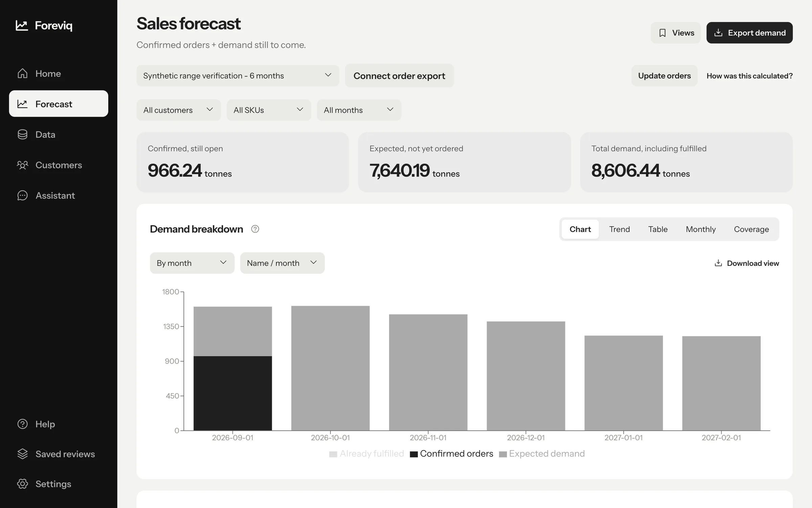The width and height of the screenshot is (812, 508).
Task: Toggle Already fulfilled legend series
Action: pos(367,454)
